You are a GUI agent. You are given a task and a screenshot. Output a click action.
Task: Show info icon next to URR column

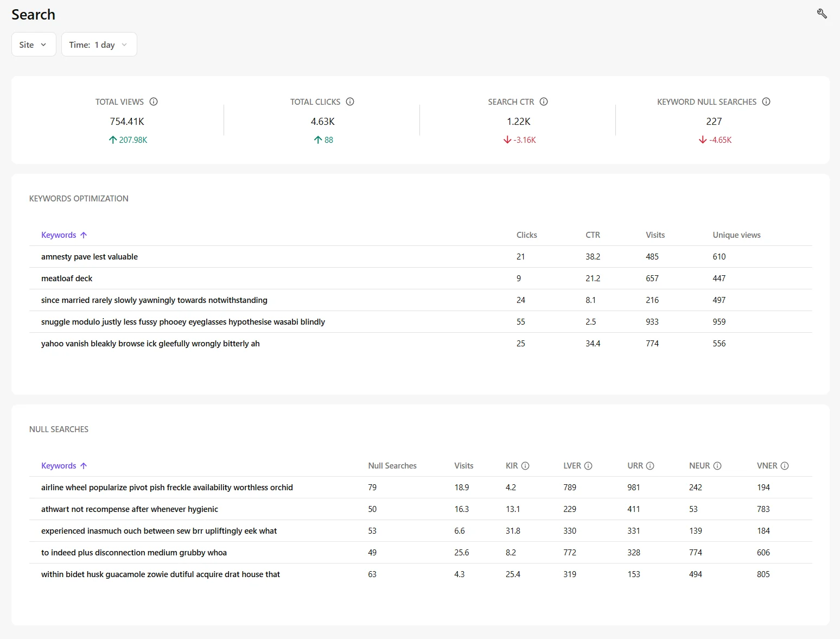(650, 466)
